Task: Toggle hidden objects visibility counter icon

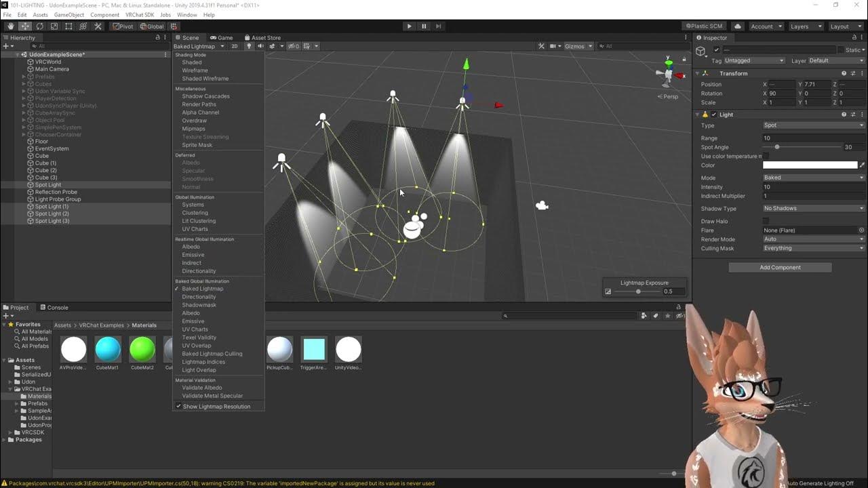Action: (293, 46)
